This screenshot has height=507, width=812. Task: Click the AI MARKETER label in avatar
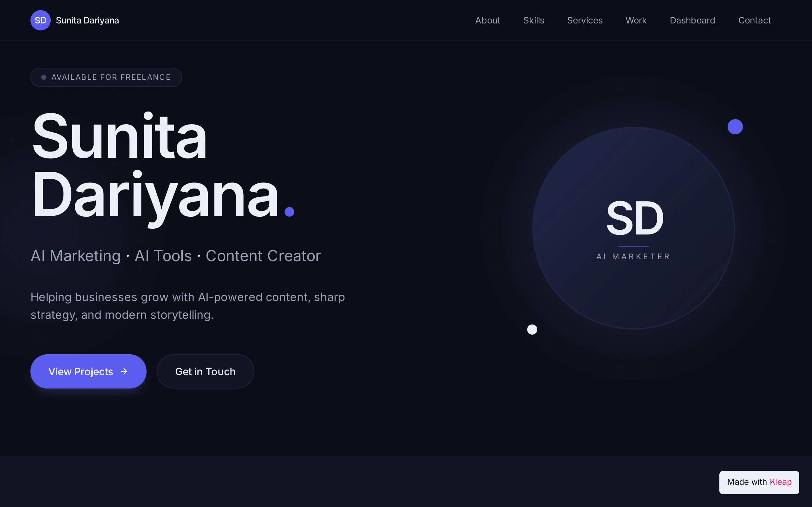click(x=633, y=257)
